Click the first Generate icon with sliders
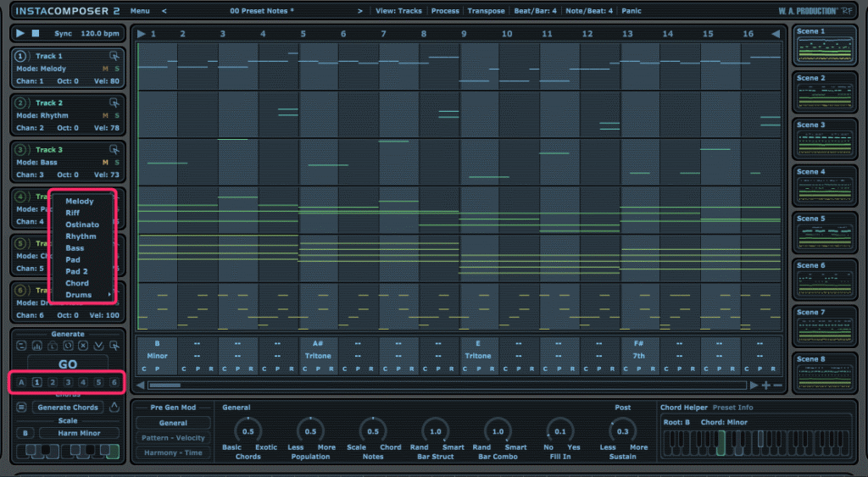The image size is (868, 477). 21,346
